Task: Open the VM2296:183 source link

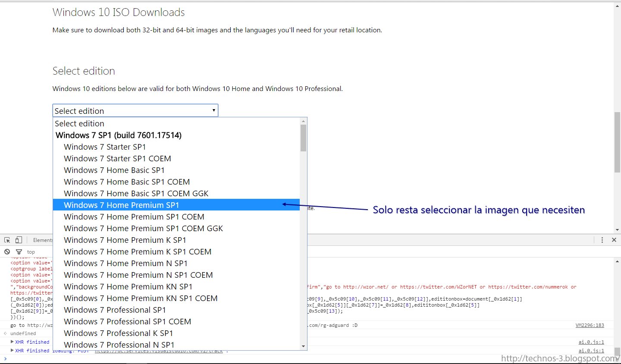Action: (590, 325)
